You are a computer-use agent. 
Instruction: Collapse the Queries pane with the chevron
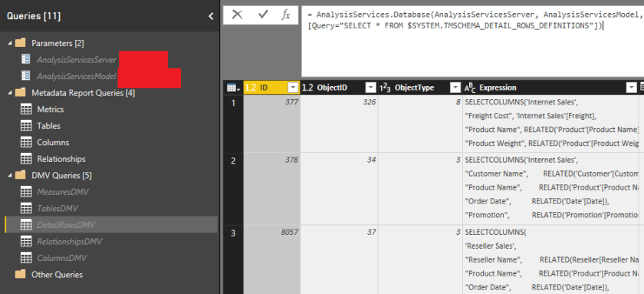211,16
